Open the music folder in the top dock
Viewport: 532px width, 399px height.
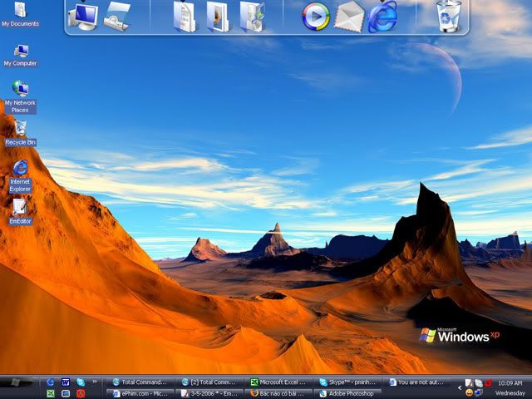point(252,17)
